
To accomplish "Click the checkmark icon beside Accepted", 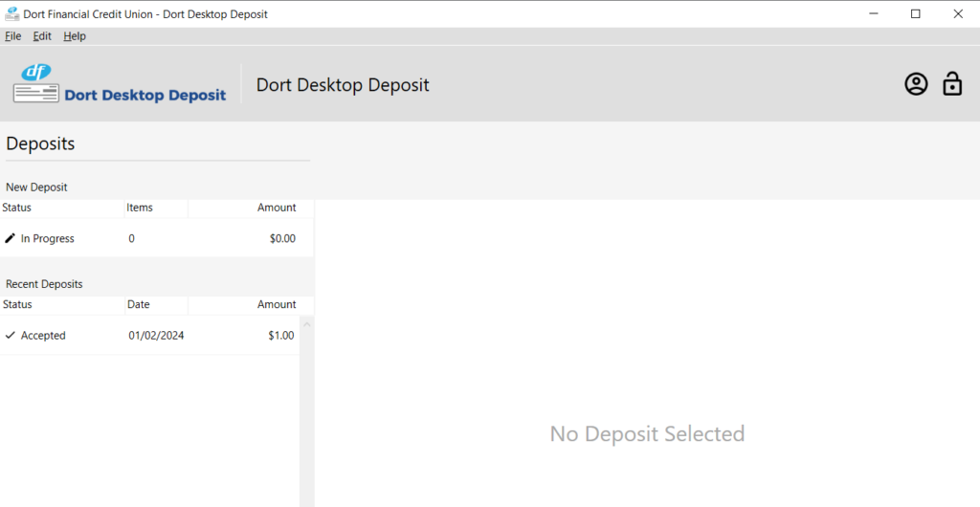I will [11, 336].
